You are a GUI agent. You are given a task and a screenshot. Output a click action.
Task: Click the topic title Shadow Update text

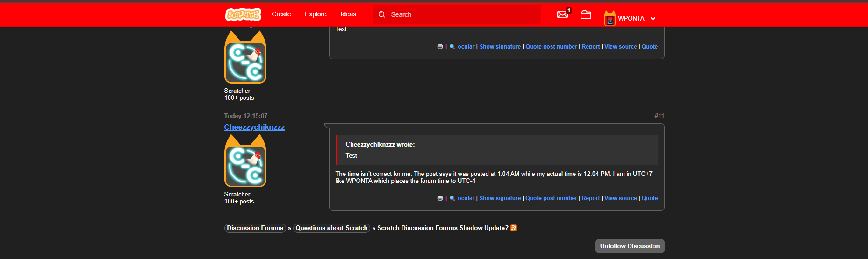[443, 228]
